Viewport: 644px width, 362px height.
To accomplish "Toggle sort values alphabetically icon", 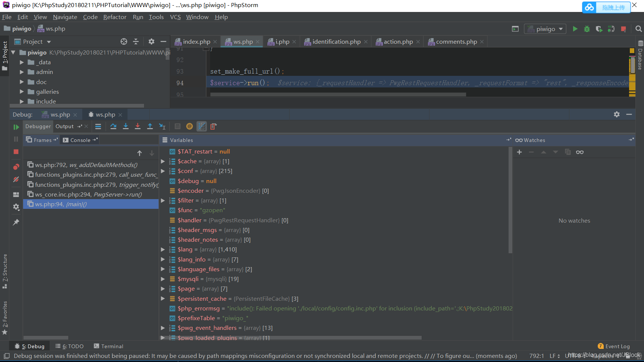I will tap(202, 126).
